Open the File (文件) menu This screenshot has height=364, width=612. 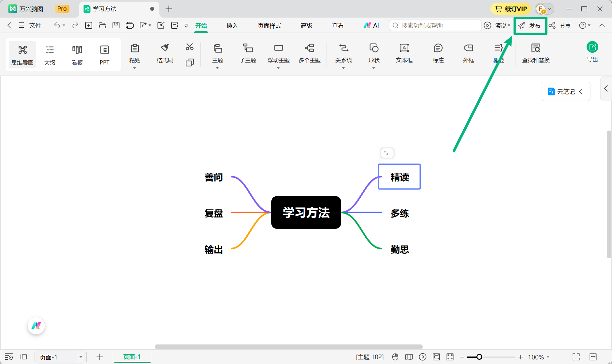pyautogui.click(x=30, y=25)
